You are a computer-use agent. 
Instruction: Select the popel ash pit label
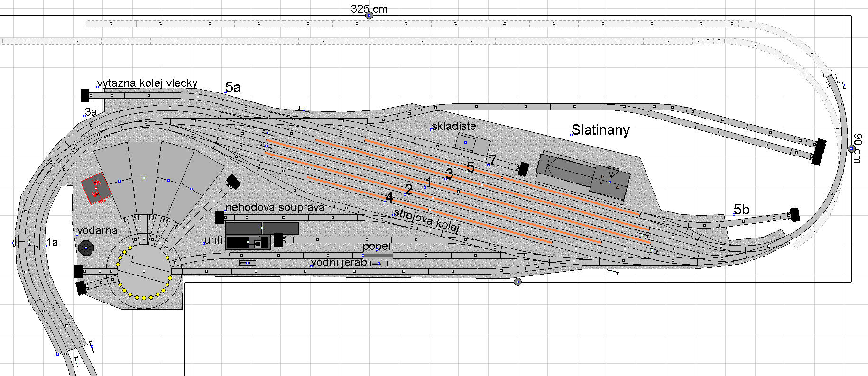(x=377, y=247)
